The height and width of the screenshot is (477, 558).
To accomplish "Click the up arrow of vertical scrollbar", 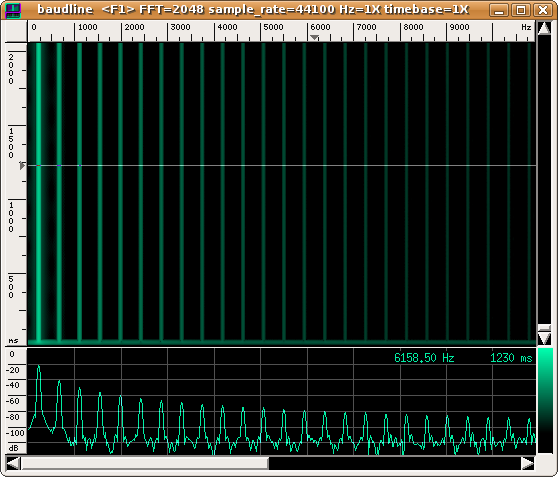I will click(x=544, y=28).
